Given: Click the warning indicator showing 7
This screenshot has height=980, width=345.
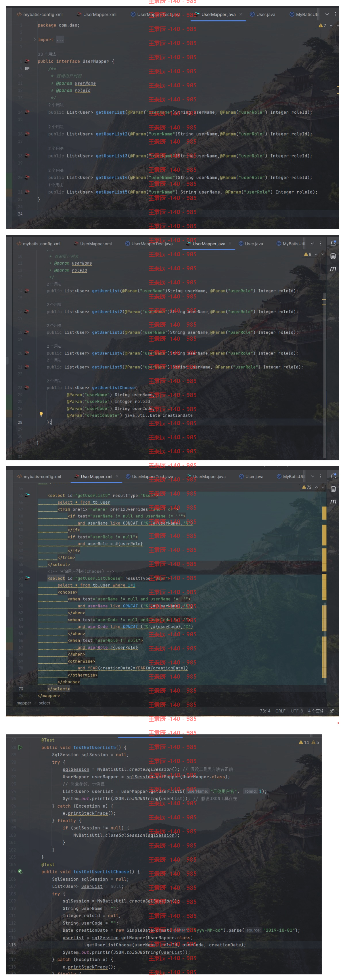Looking at the screenshot, I should pos(322,26).
